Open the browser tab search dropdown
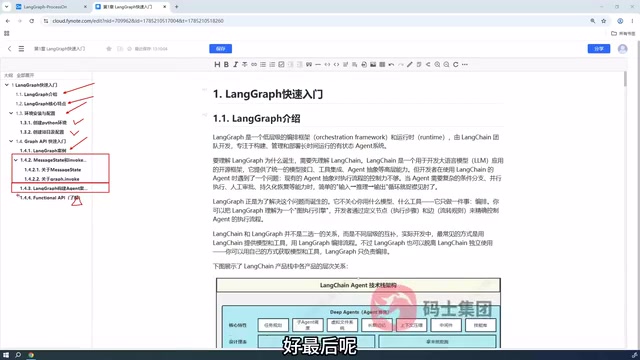This screenshot has width=640, height=360. coord(7,7)
